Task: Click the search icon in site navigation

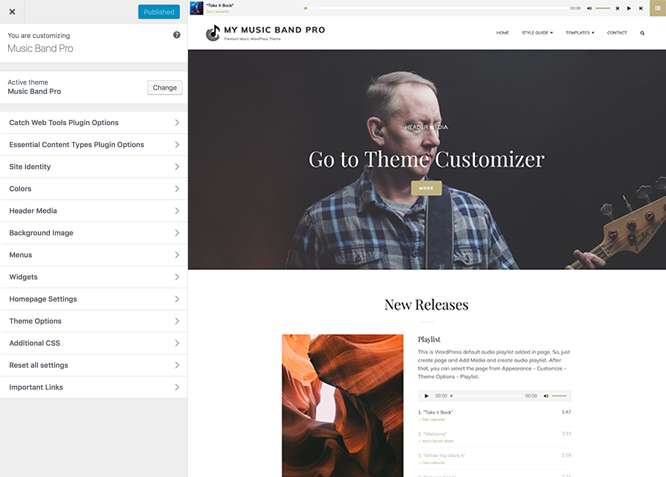Action: 642,33
